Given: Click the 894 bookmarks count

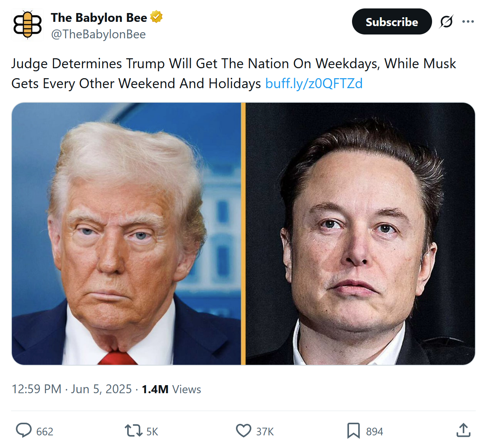Looking at the screenshot, I should point(374,432).
